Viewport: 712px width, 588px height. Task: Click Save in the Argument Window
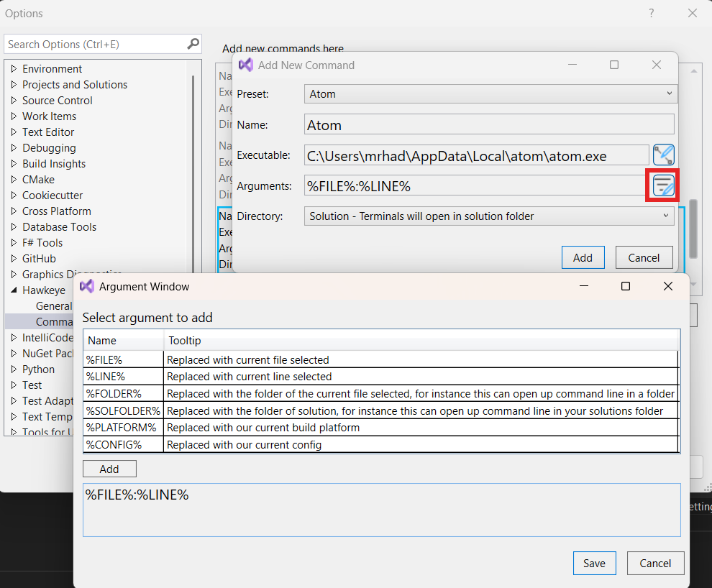coord(594,563)
